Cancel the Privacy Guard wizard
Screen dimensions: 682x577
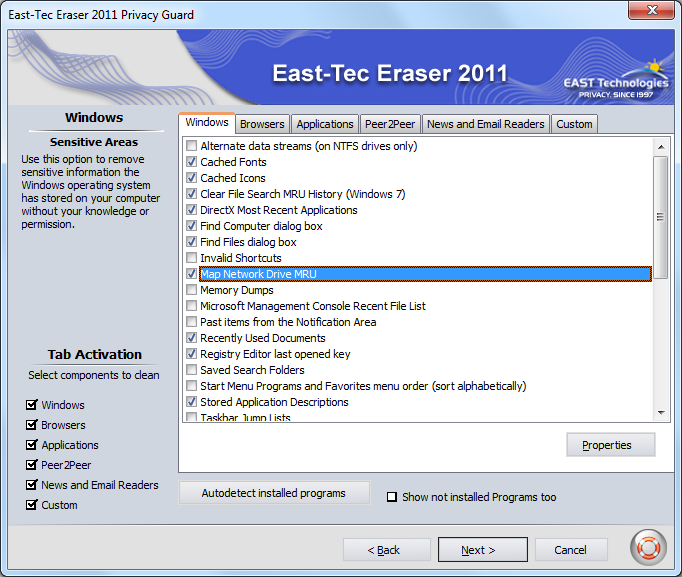[x=571, y=550]
